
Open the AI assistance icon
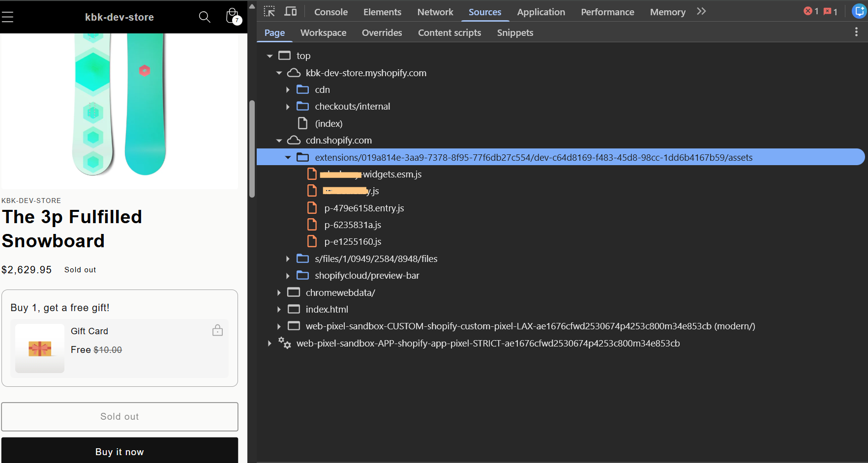859,11
